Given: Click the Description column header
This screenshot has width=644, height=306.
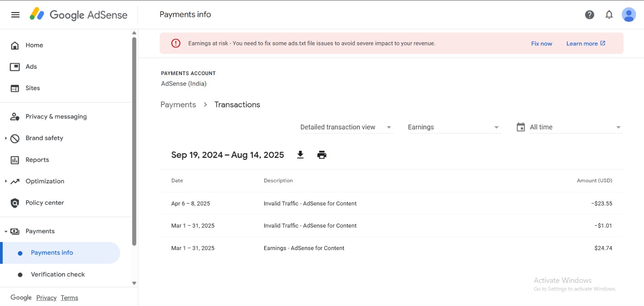Looking at the screenshot, I should pos(278,181).
